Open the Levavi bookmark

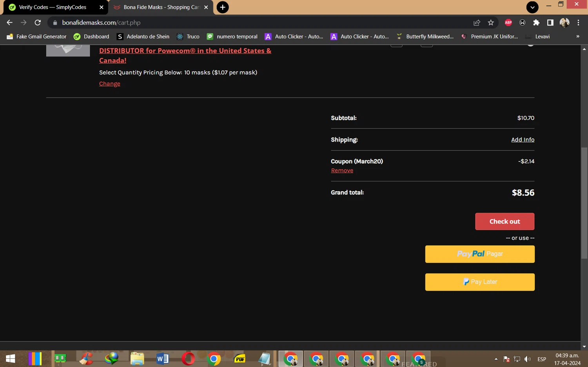tap(538, 36)
